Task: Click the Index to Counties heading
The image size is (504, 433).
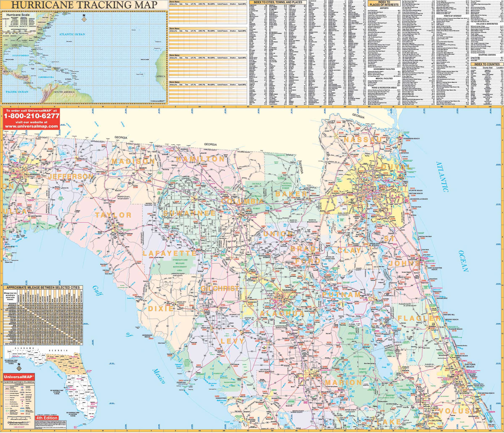Action: (x=487, y=64)
